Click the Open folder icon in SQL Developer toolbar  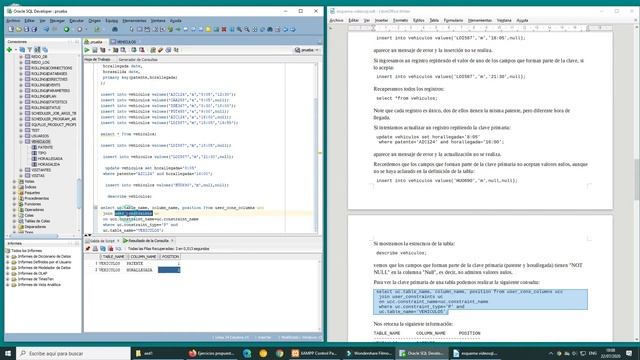pos(19,29)
